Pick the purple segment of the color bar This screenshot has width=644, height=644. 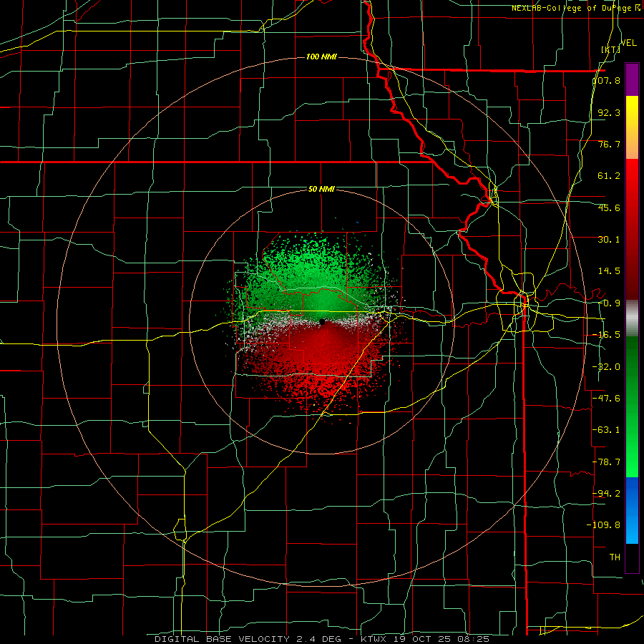tap(632, 79)
